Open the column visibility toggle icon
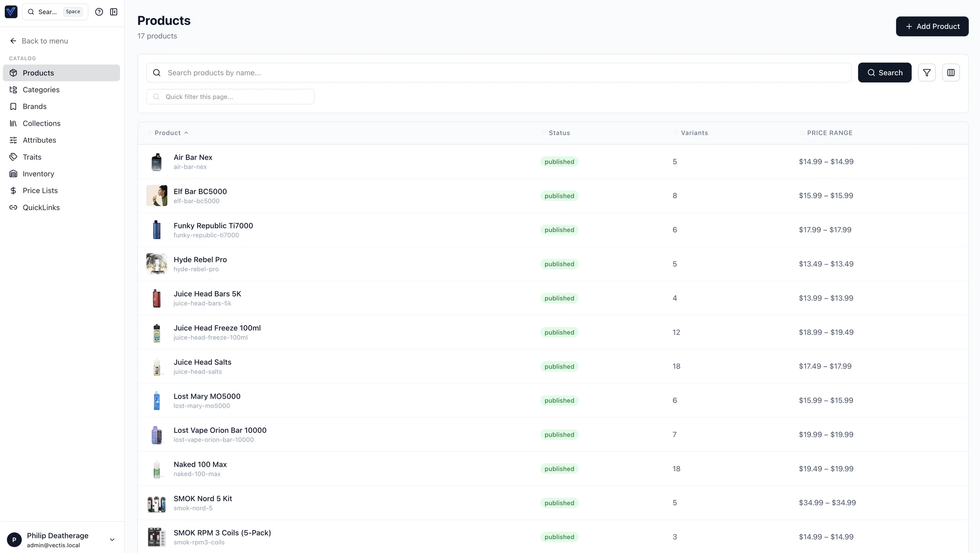This screenshot has height=553, width=980. pos(951,73)
